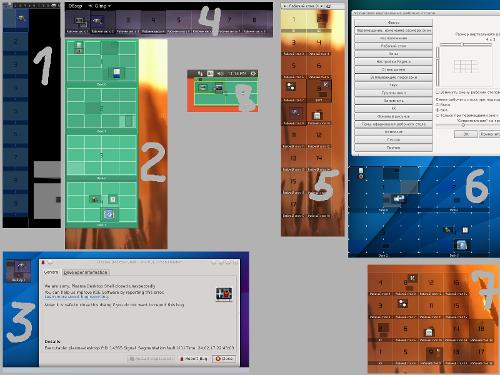Click the volume speaker icon in panel 8
The width and height of the screenshot is (500, 375).
tap(220, 73)
